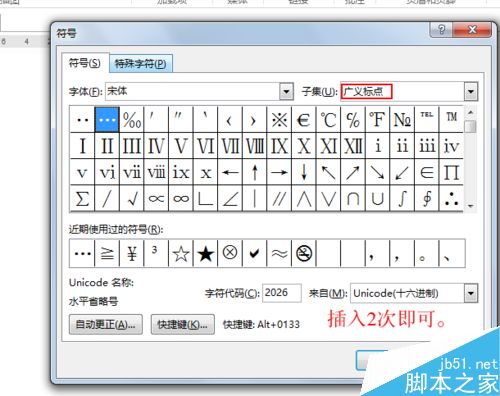
Task: Open the 子集 subset dropdown arrow
Action: coord(471,91)
